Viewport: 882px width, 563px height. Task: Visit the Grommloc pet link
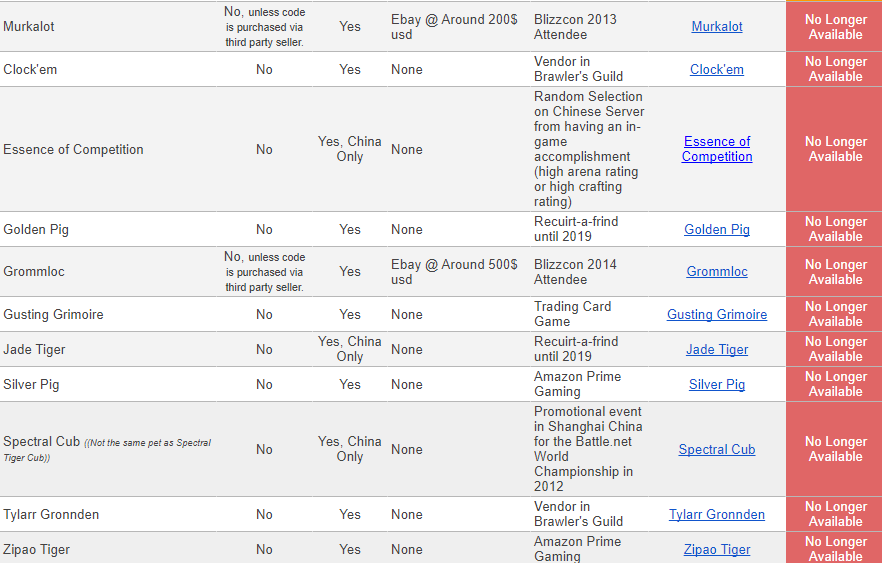point(716,272)
